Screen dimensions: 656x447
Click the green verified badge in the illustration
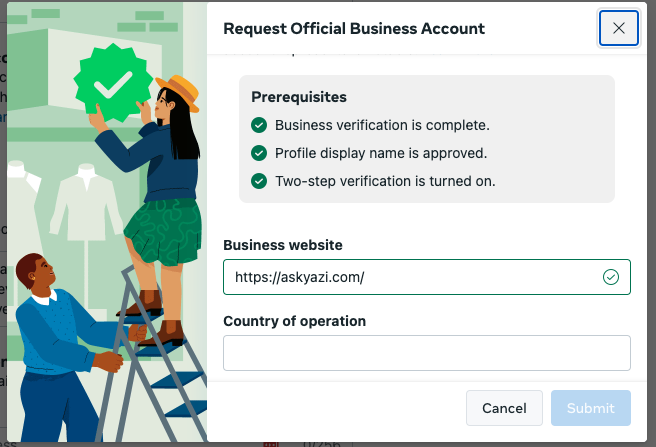tap(113, 85)
